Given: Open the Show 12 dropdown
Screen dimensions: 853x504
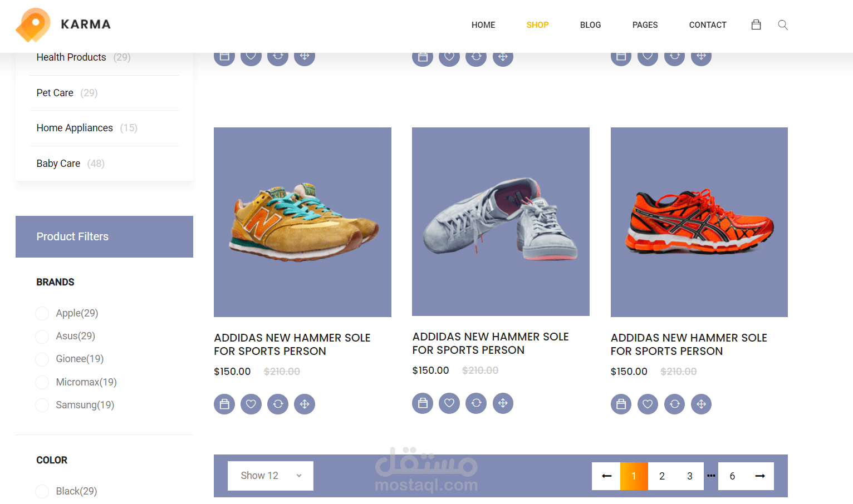Looking at the screenshot, I should click(x=271, y=476).
